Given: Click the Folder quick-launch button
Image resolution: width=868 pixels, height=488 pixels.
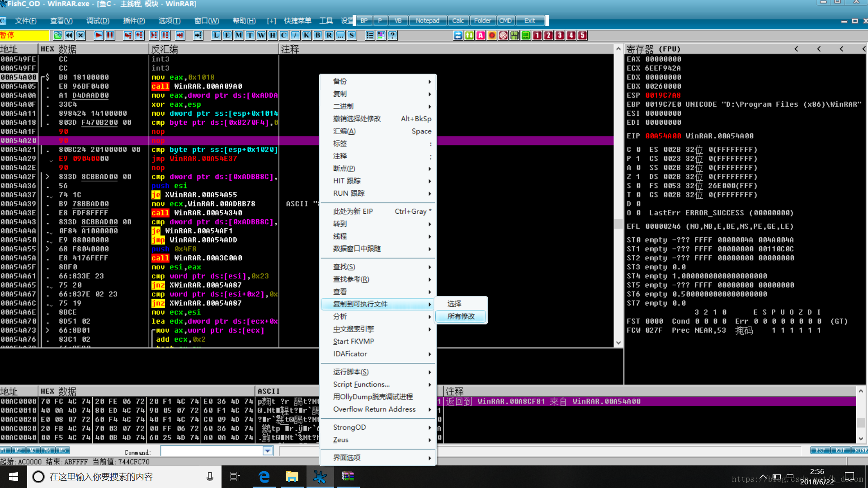Looking at the screenshot, I should click(482, 21).
